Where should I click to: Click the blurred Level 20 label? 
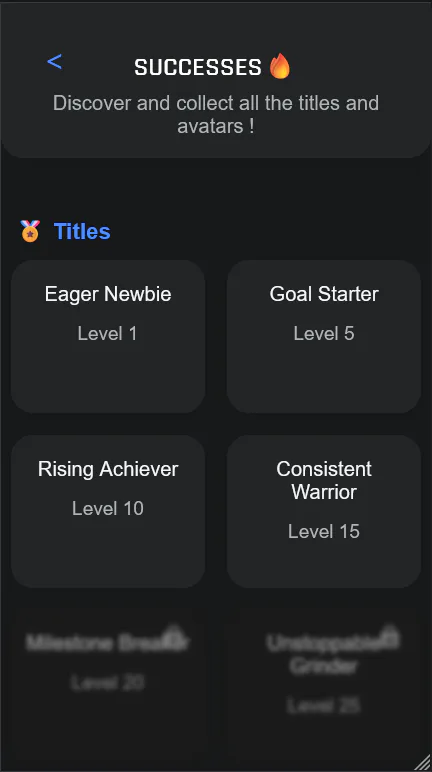pyautogui.click(x=108, y=683)
